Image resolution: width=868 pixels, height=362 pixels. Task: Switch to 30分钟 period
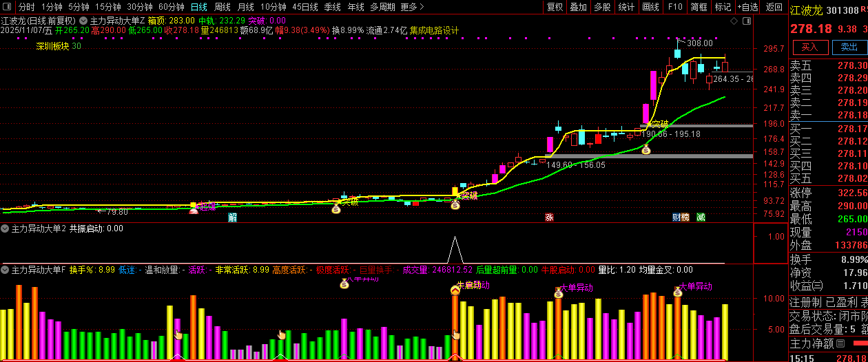point(139,7)
